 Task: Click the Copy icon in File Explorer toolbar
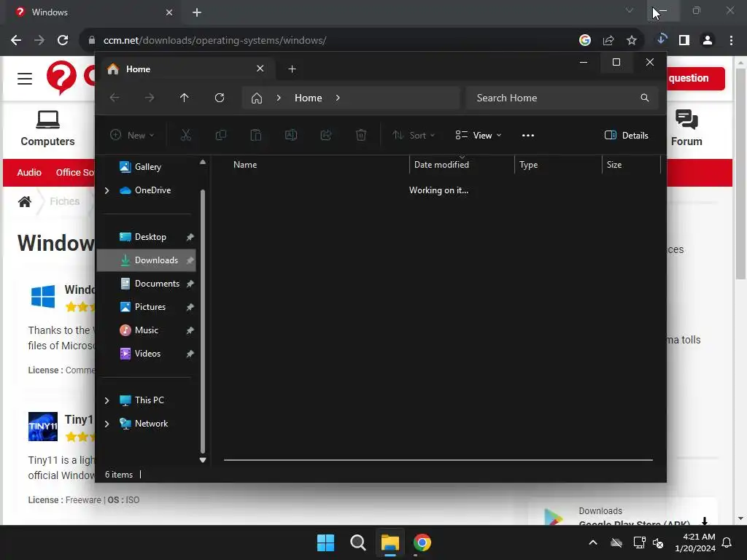point(220,135)
